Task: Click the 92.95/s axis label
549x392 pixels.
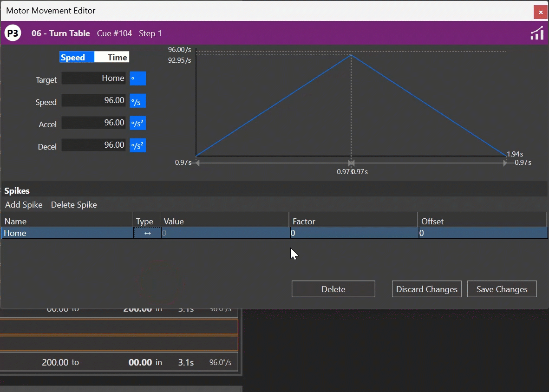Action: pos(180,60)
